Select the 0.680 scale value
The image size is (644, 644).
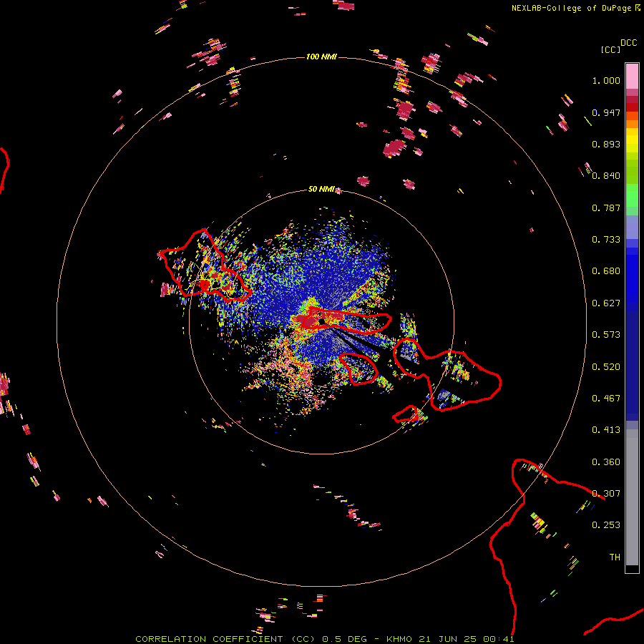tap(606, 271)
